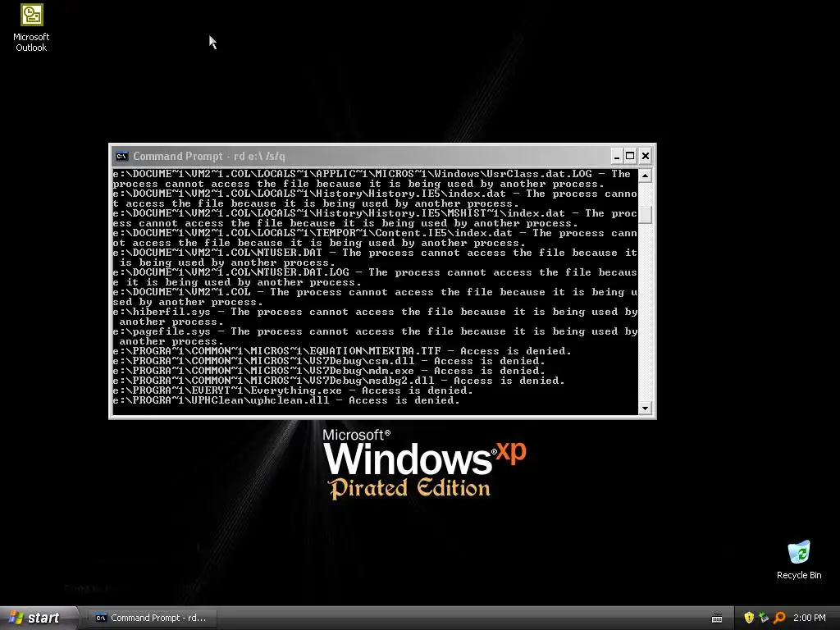Select the Recycle Bin desktop icon
This screenshot has width=840, height=630.
(x=799, y=560)
